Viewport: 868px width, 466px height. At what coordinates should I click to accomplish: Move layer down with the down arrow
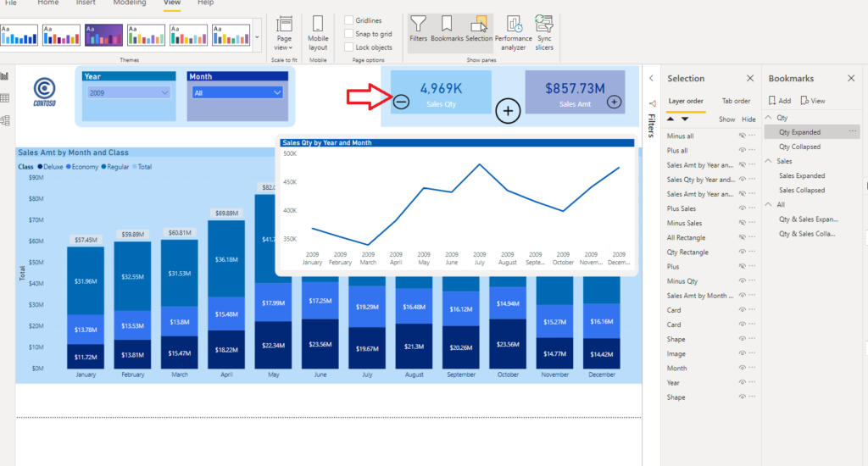(x=685, y=119)
